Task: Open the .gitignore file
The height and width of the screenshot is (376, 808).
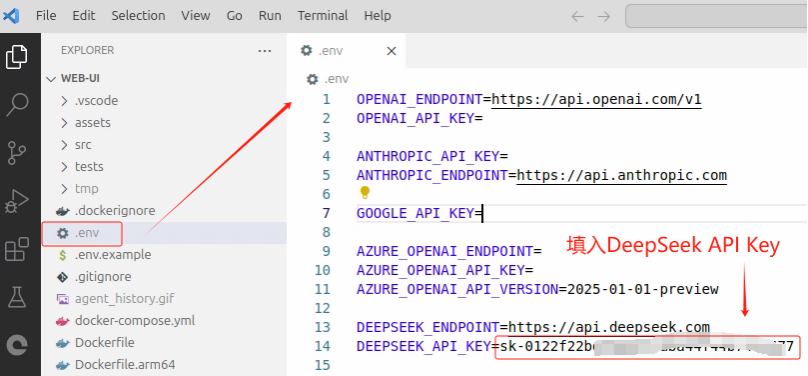Action: pyautogui.click(x=164, y=277)
